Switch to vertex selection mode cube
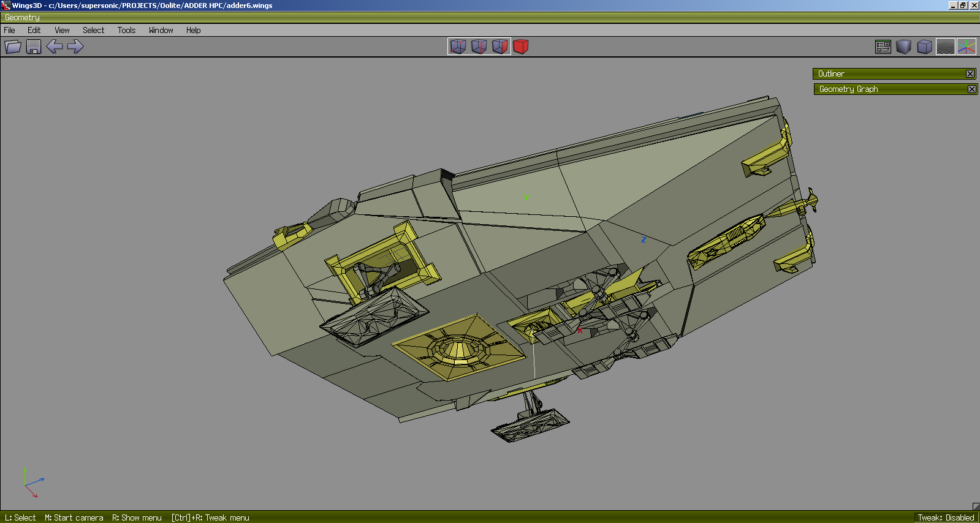Viewport: 980px width, 523px height. (458, 47)
